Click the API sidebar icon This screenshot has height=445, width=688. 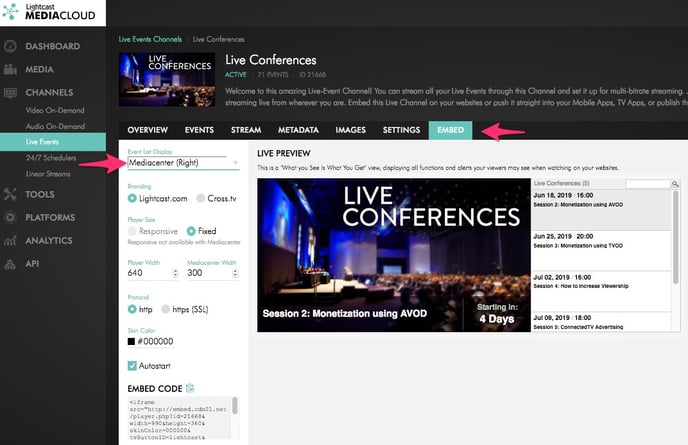tap(10, 263)
